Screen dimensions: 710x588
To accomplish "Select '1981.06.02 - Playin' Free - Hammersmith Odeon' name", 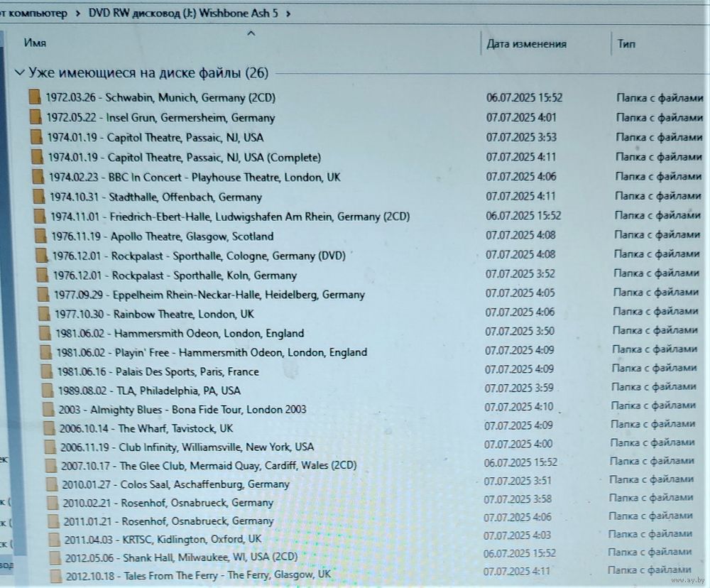I will pos(212,352).
